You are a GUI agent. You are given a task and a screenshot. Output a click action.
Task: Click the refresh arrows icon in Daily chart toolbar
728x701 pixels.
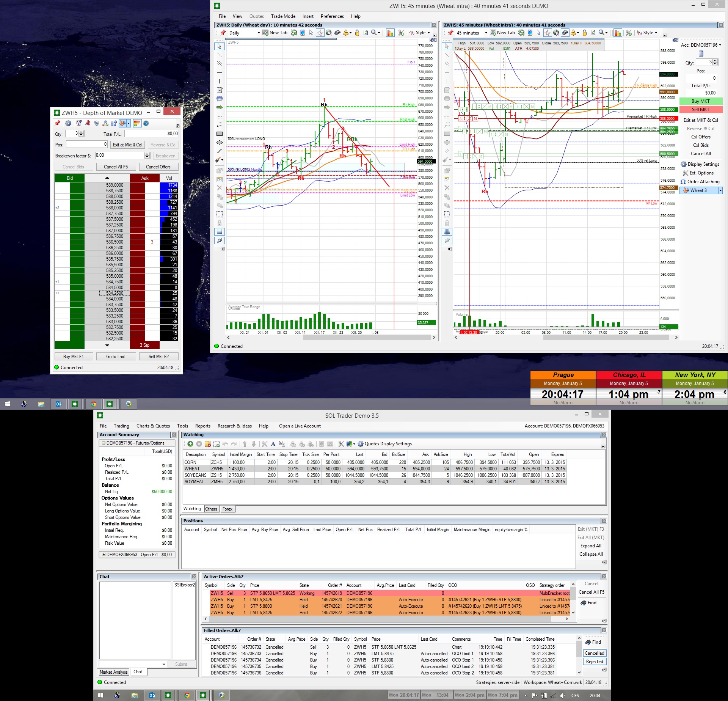(x=294, y=33)
